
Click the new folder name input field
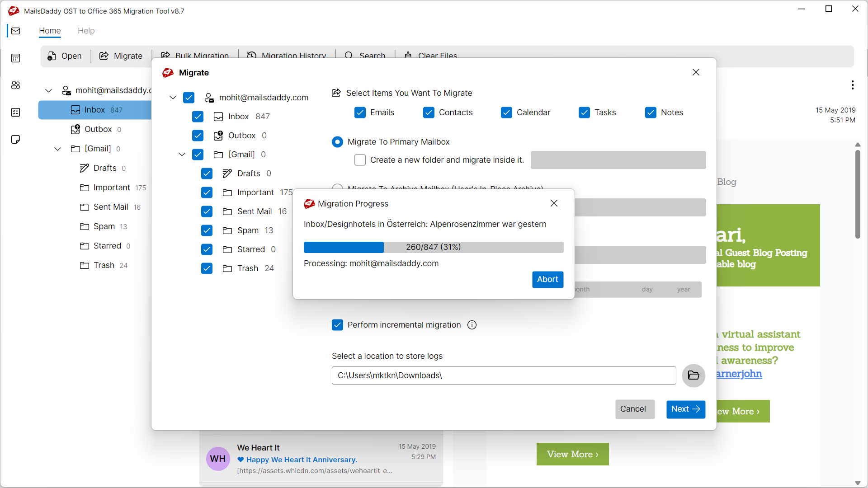point(618,160)
